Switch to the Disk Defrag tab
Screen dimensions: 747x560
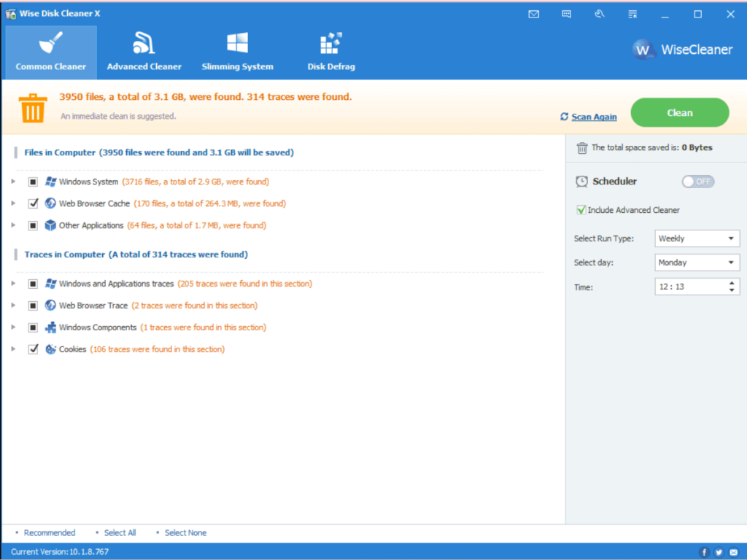330,51
